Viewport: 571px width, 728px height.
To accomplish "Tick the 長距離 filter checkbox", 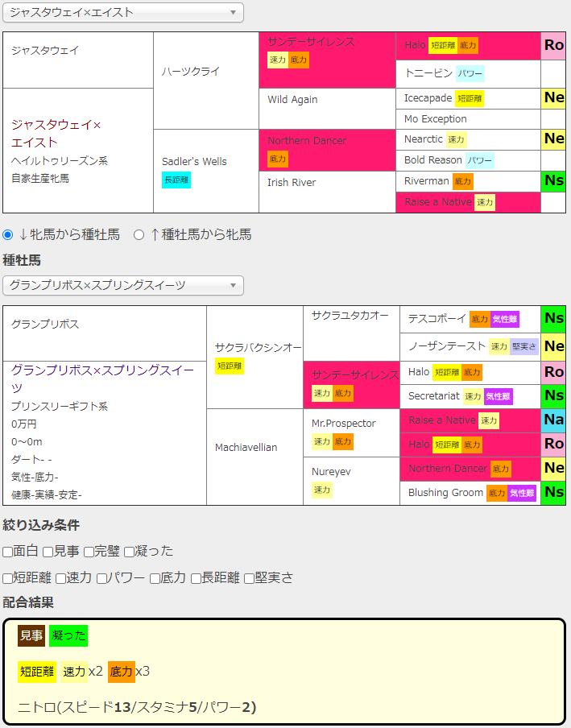I will point(196,577).
